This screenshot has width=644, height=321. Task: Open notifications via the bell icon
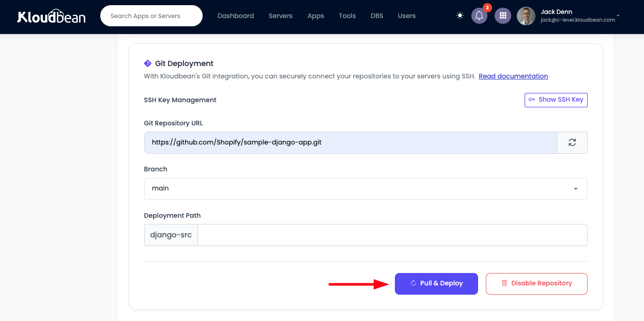click(479, 16)
